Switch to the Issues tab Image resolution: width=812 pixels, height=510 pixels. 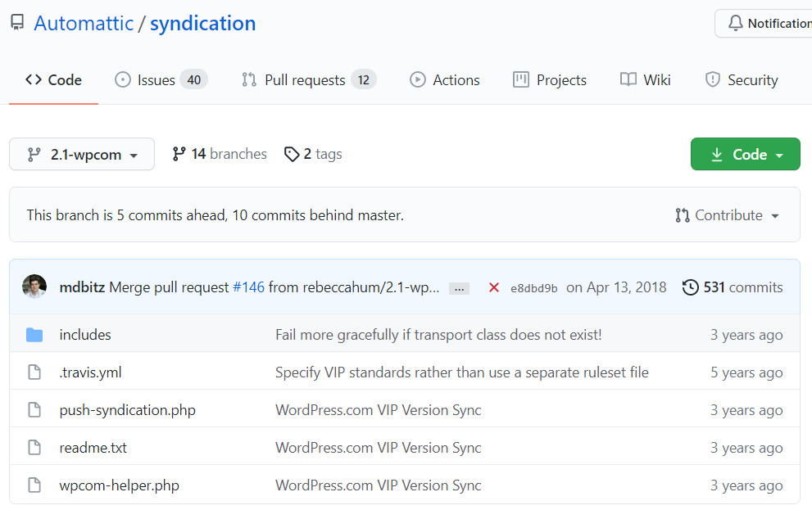pos(160,80)
